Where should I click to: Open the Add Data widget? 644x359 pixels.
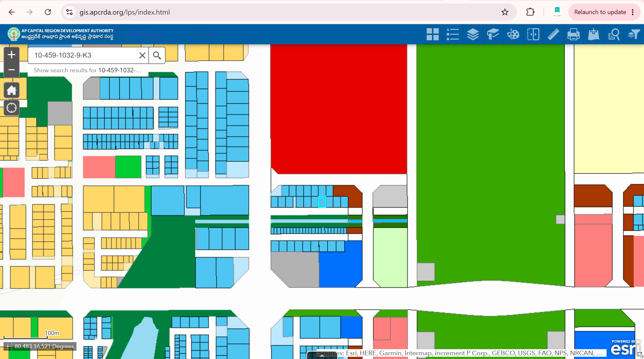tap(593, 34)
